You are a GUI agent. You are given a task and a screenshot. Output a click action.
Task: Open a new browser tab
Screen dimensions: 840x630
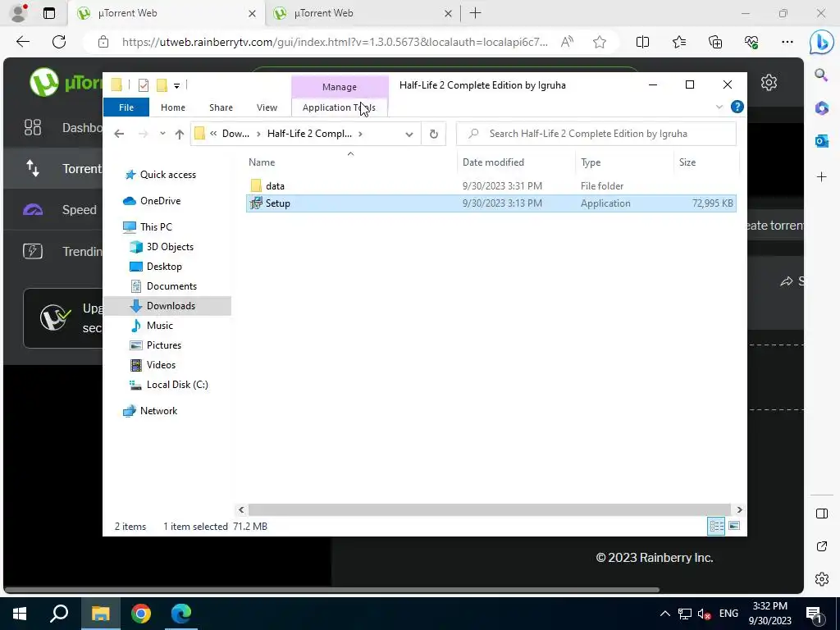point(475,13)
